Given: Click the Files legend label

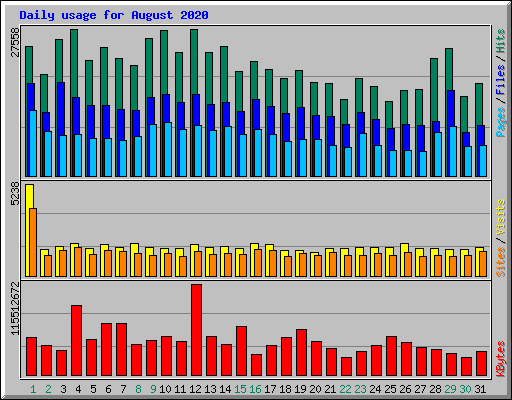Looking at the screenshot, I should [x=501, y=80].
